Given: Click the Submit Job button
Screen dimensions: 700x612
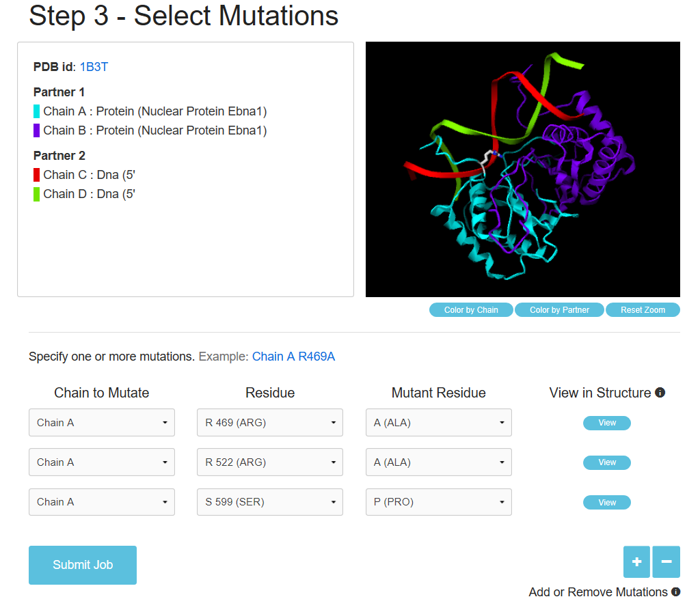Looking at the screenshot, I should (83, 565).
